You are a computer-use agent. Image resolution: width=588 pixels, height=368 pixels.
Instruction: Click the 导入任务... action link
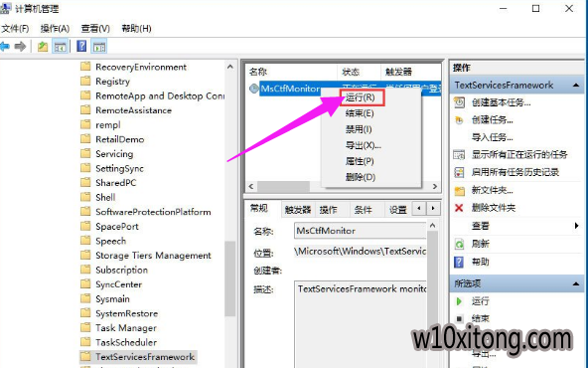pos(493,137)
